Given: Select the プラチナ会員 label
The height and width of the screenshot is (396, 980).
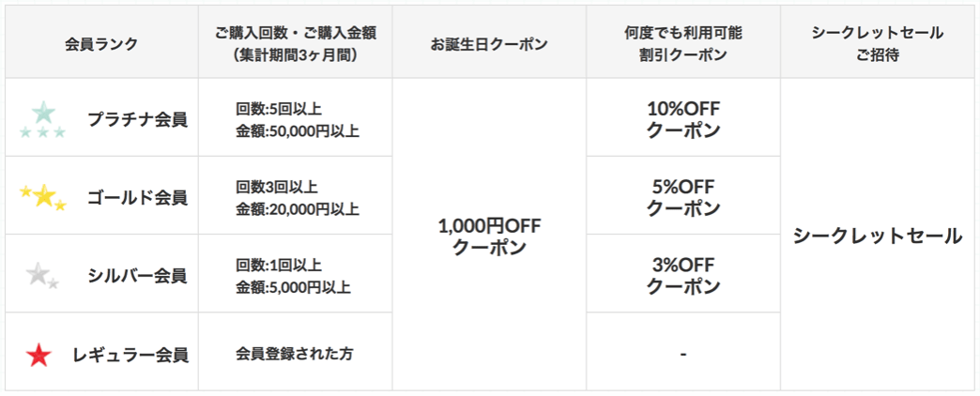Looking at the screenshot, I should tap(137, 120).
